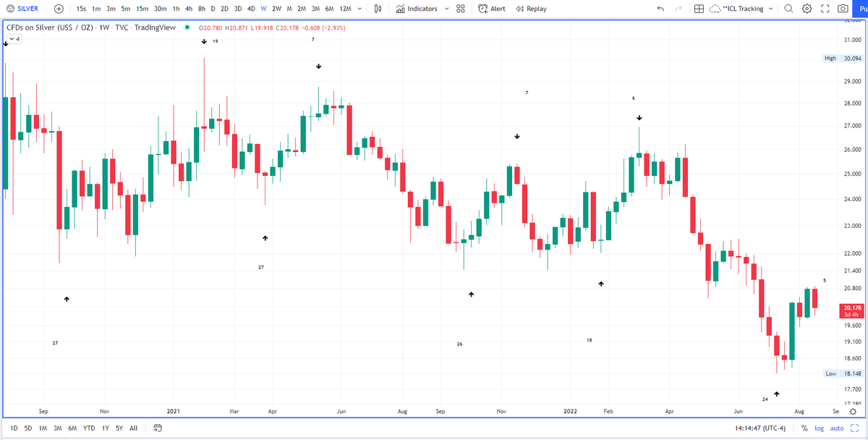Select the 5Y date range
Image resolution: width=868 pixels, height=440 pixels.
pos(119,428)
